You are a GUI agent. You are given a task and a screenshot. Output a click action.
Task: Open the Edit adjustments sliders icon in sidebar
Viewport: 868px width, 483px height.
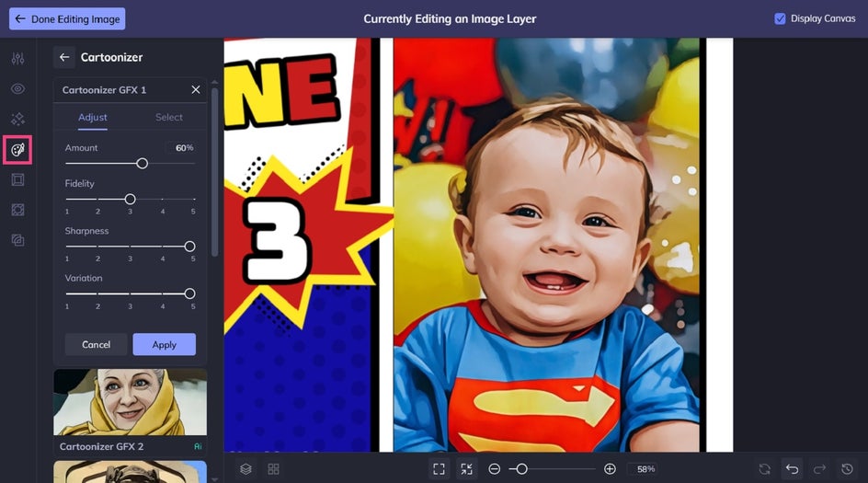coord(17,58)
